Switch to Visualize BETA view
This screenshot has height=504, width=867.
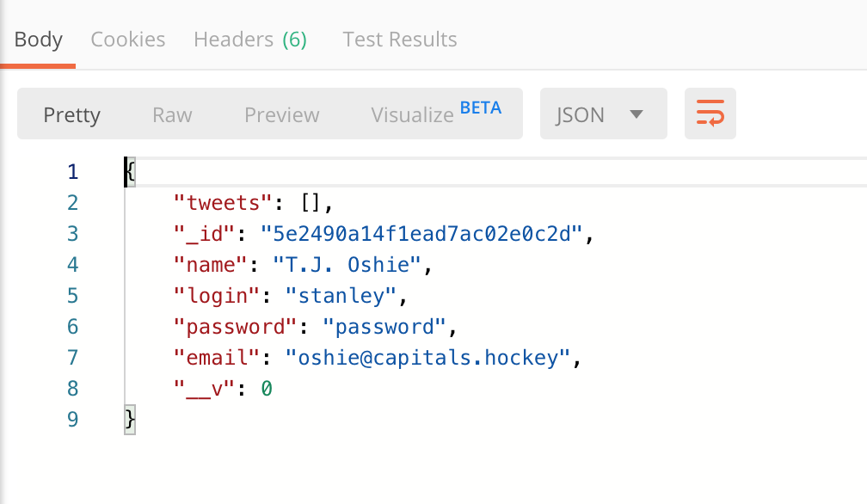pyautogui.click(x=435, y=114)
